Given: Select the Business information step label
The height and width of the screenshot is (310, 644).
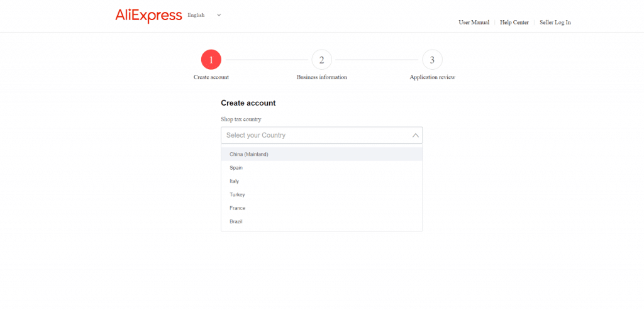Looking at the screenshot, I should pyautogui.click(x=321, y=77).
